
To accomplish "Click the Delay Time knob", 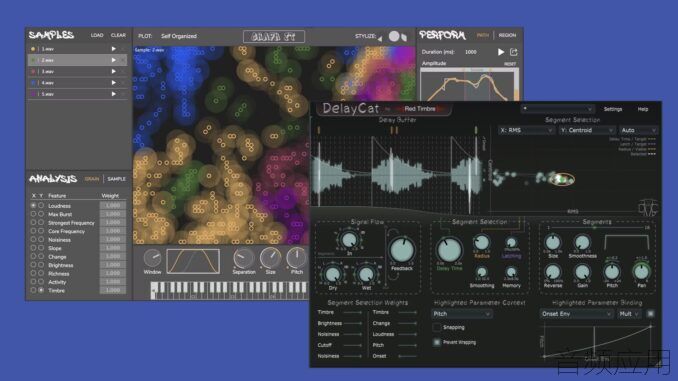I will [x=450, y=250].
